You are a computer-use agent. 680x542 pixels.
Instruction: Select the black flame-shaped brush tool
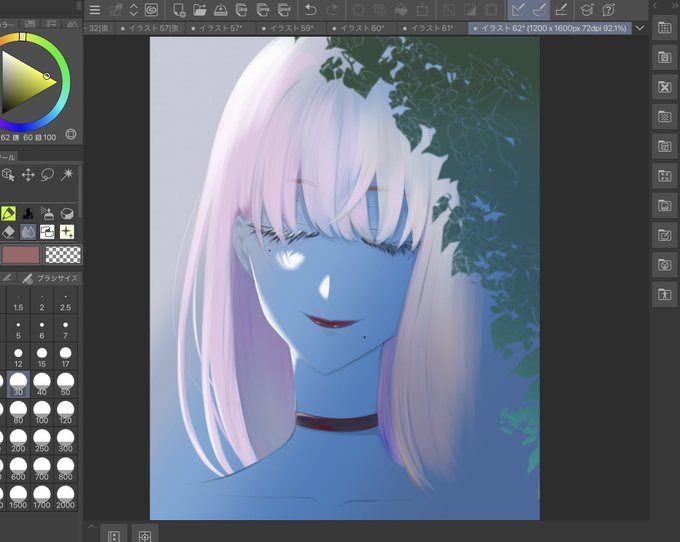28,213
